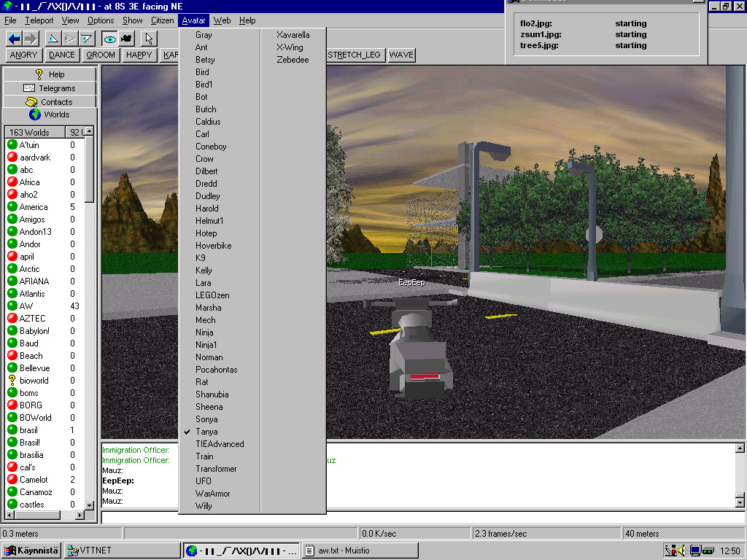This screenshot has width=747, height=560.
Task: Click the mouse pointer toolbar icon
Action: click(149, 39)
